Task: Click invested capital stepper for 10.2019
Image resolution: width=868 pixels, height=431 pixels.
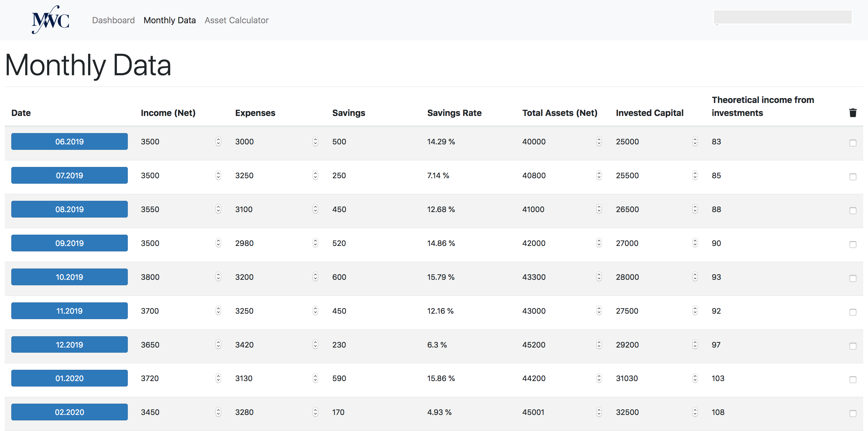Action: pyautogui.click(x=695, y=277)
